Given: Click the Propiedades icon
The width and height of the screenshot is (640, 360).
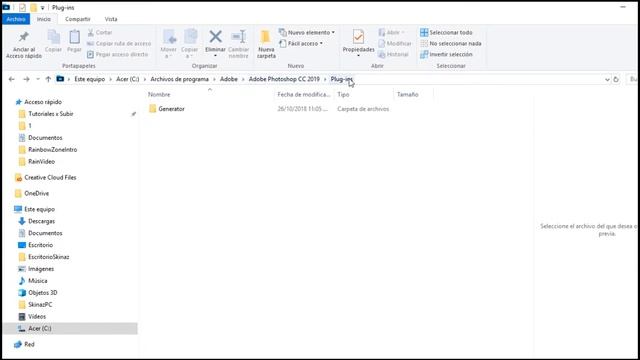Looking at the screenshot, I should [358, 37].
